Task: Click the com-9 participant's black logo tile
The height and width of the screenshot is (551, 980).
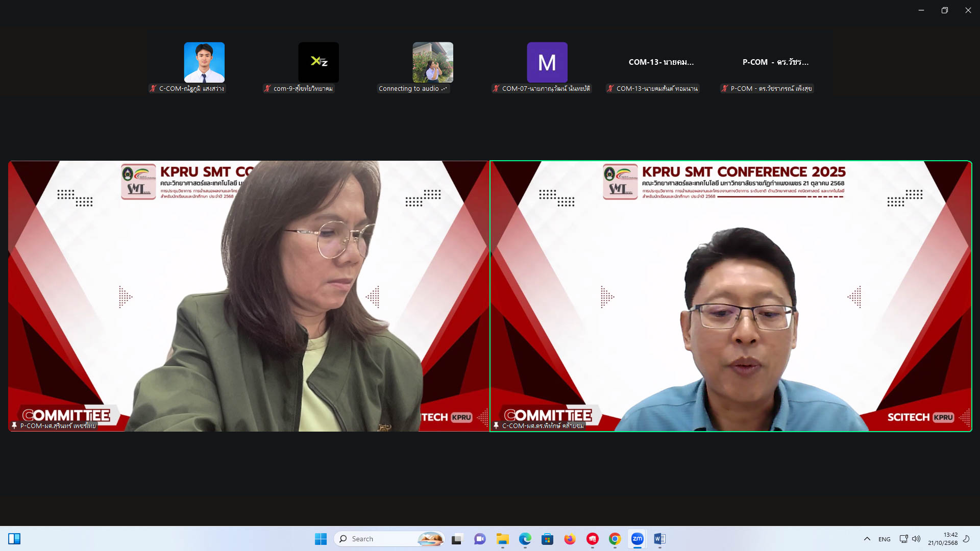Action: tap(318, 62)
